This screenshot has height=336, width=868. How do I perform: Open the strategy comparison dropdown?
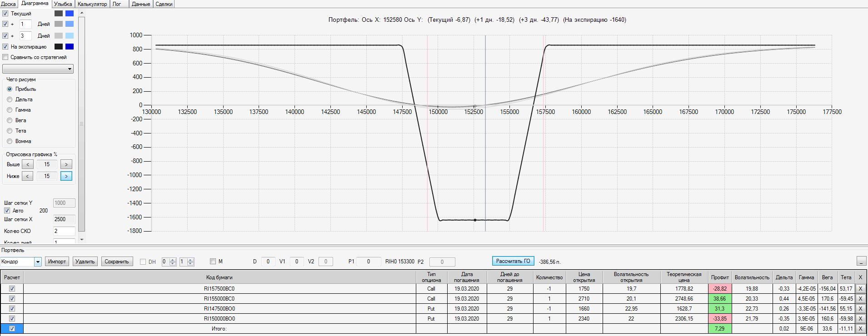coord(38,69)
